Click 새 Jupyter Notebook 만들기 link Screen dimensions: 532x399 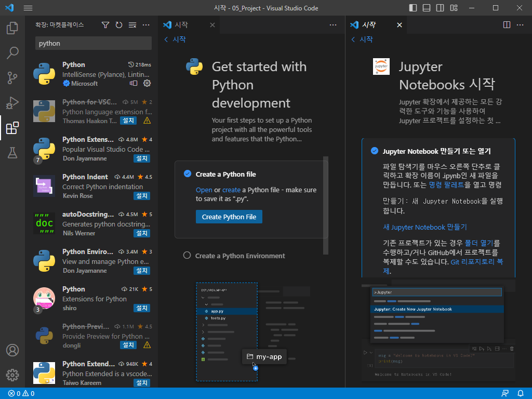pyautogui.click(x=425, y=227)
